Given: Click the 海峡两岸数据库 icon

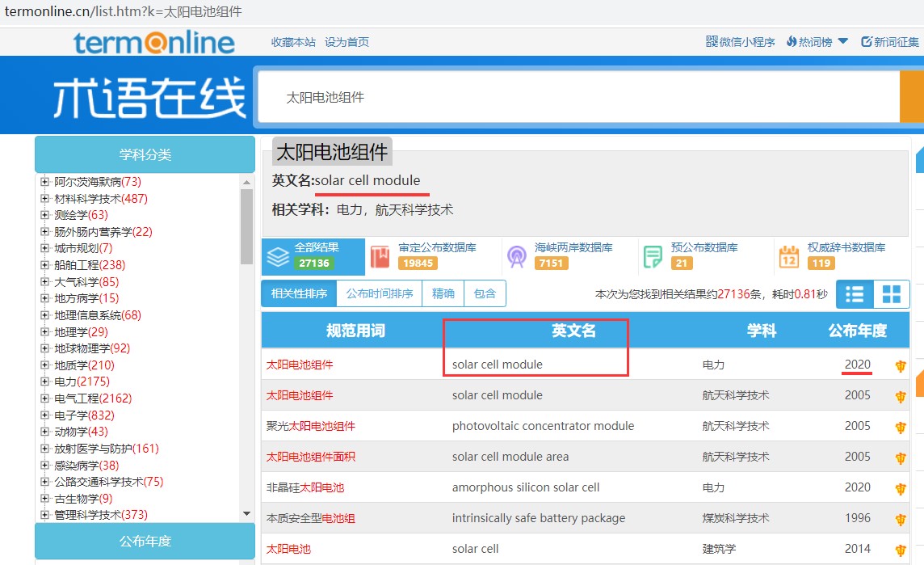Looking at the screenshot, I should (516, 257).
